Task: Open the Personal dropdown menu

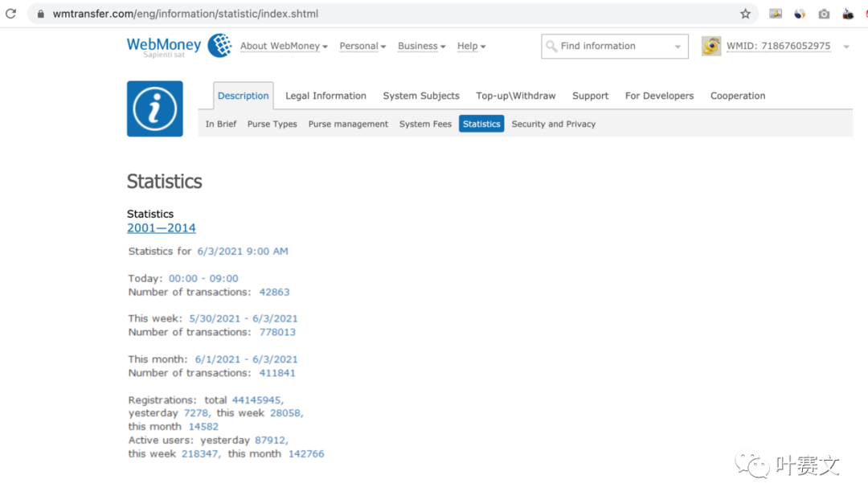Action: point(362,47)
